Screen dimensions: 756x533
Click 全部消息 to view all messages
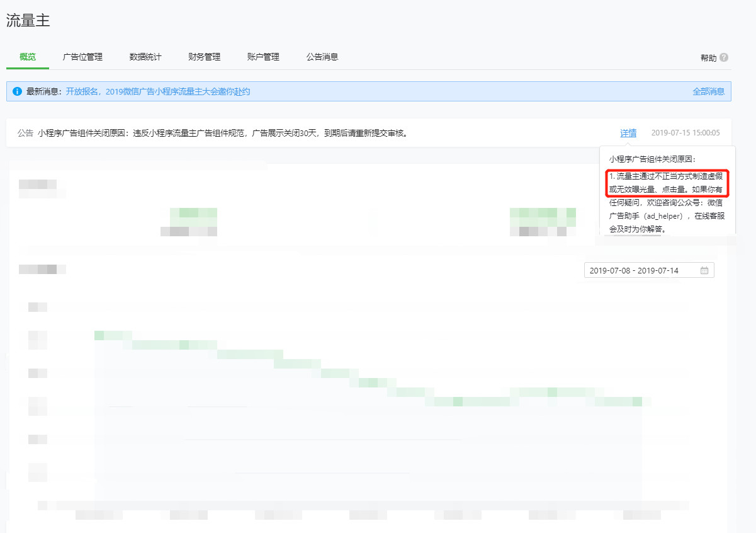708,91
